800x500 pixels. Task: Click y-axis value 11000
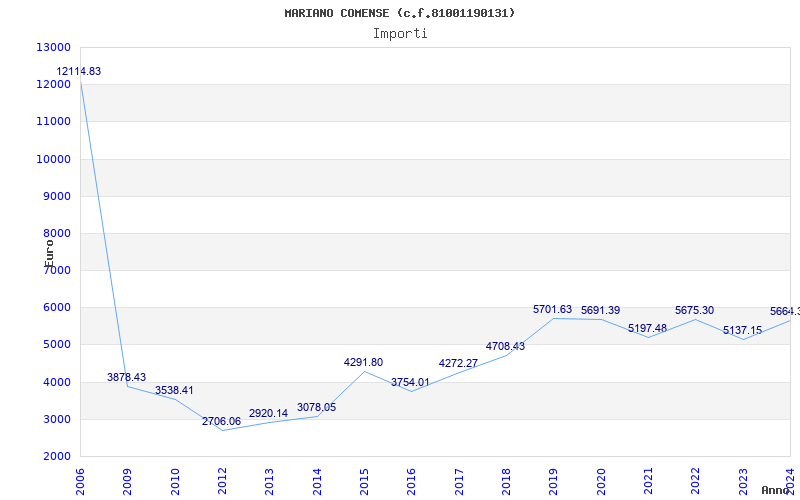[53, 122]
